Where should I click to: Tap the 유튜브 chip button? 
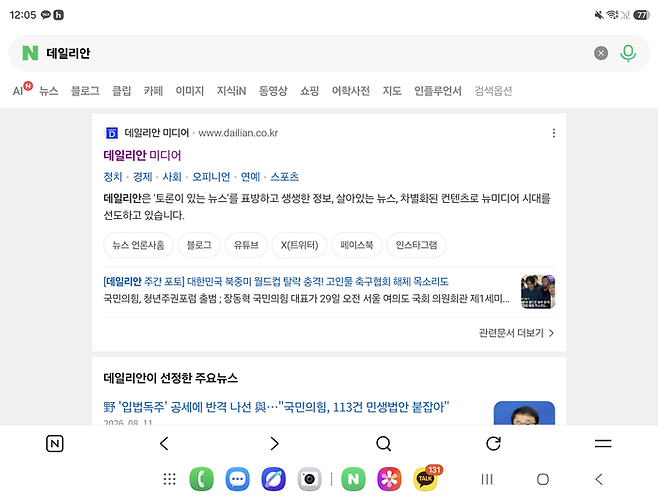[246, 245]
